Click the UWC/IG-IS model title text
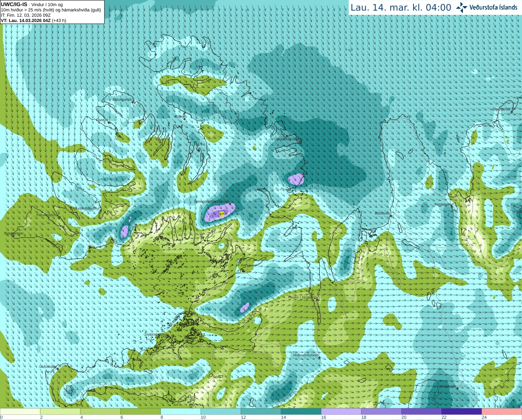The width and height of the screenshot is (522, 420). point(14,4)
